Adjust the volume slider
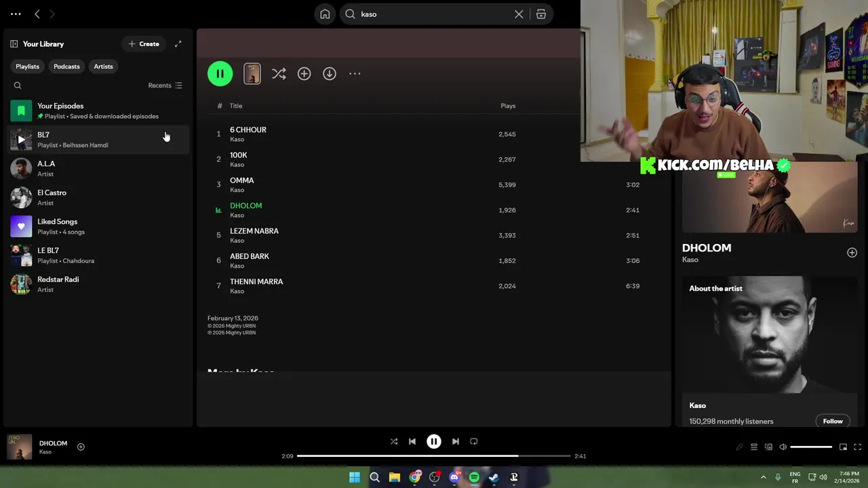Viewport: 868px width, 488px height. [x=811, y=447]
